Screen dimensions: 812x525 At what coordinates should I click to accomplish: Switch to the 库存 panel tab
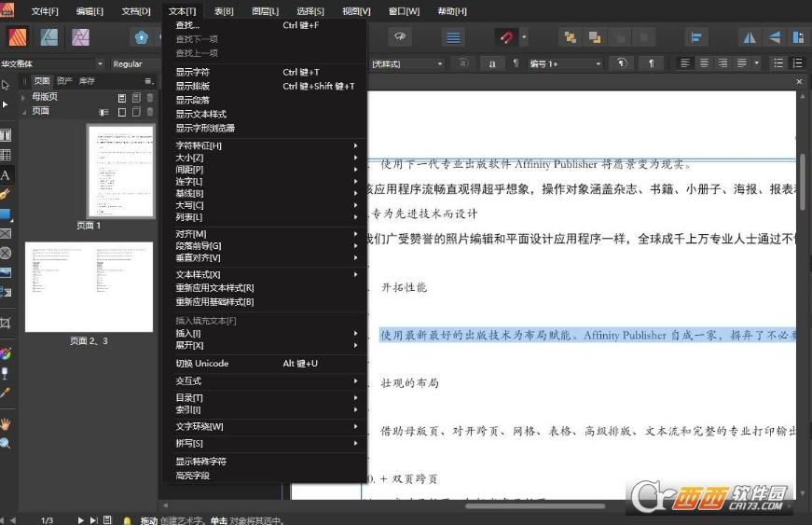[87, 81]
